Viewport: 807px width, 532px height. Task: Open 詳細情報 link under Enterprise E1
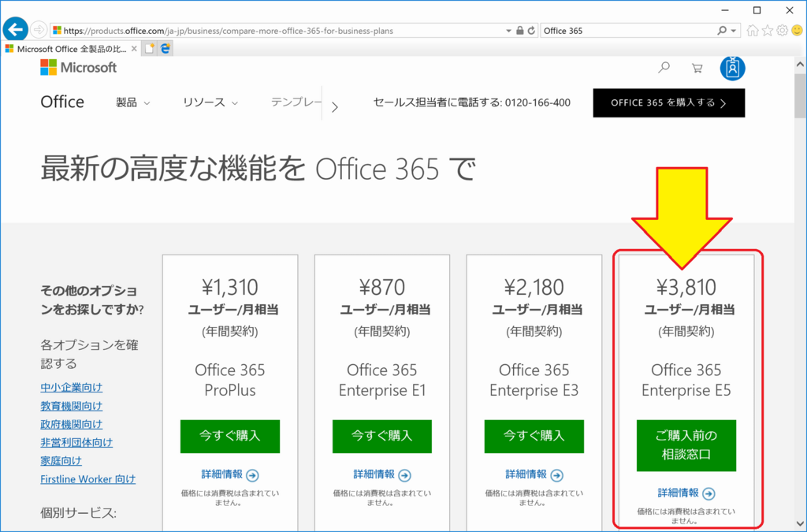374,474
